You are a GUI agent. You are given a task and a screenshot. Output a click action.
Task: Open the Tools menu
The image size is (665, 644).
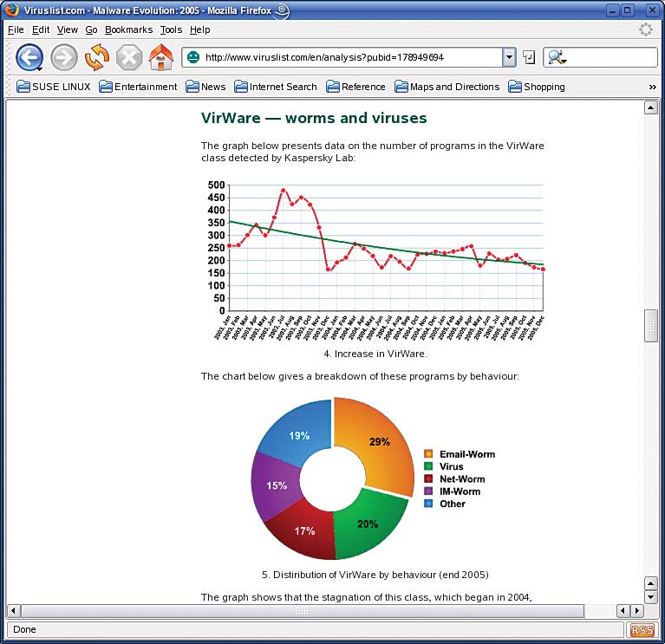[171, 29]
